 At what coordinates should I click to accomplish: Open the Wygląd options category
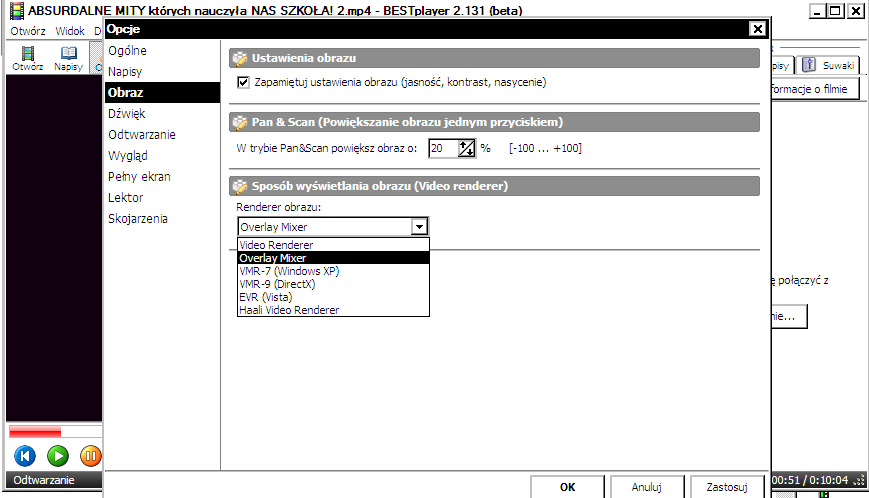162,156
